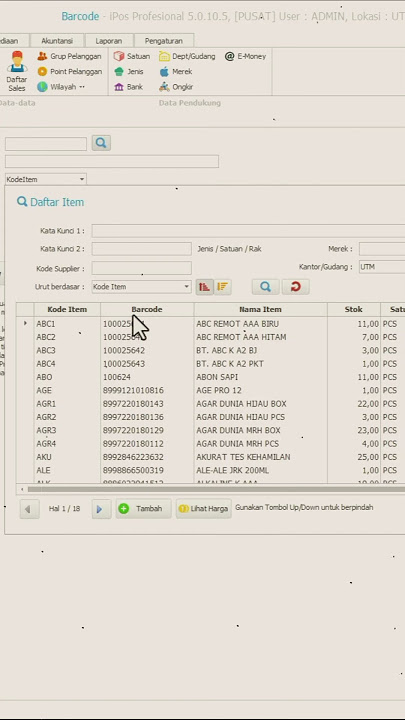
Task: Open Grup Pelanggan
Action: coord(69,56)
